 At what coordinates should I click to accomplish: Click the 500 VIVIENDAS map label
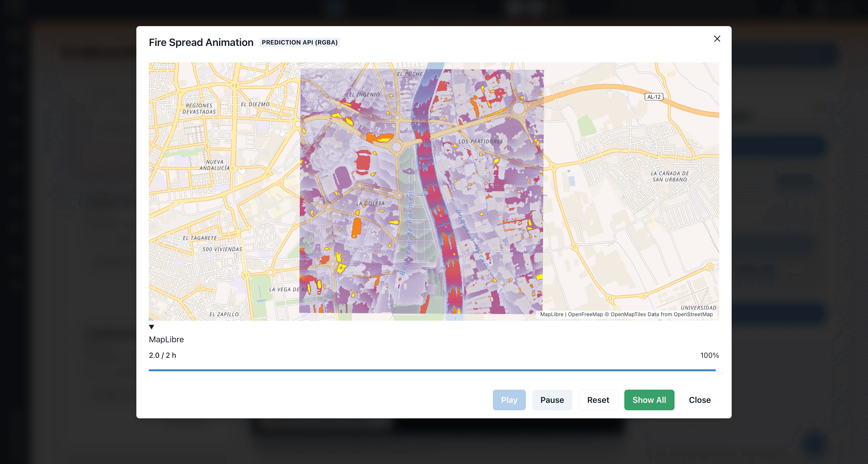pyautogui.click(x=222, y=249)
